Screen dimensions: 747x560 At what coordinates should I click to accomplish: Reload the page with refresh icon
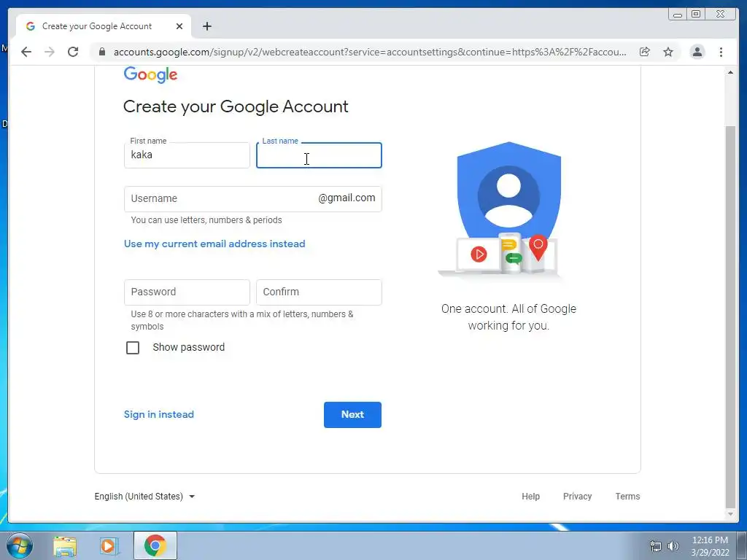point(73,52)
